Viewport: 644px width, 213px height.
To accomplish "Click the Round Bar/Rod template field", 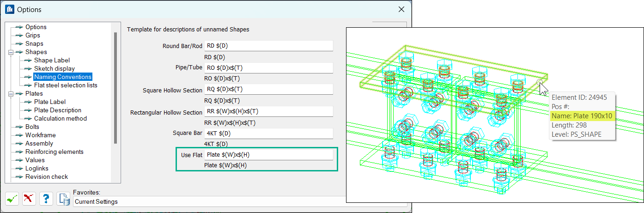I will (268, 46).
